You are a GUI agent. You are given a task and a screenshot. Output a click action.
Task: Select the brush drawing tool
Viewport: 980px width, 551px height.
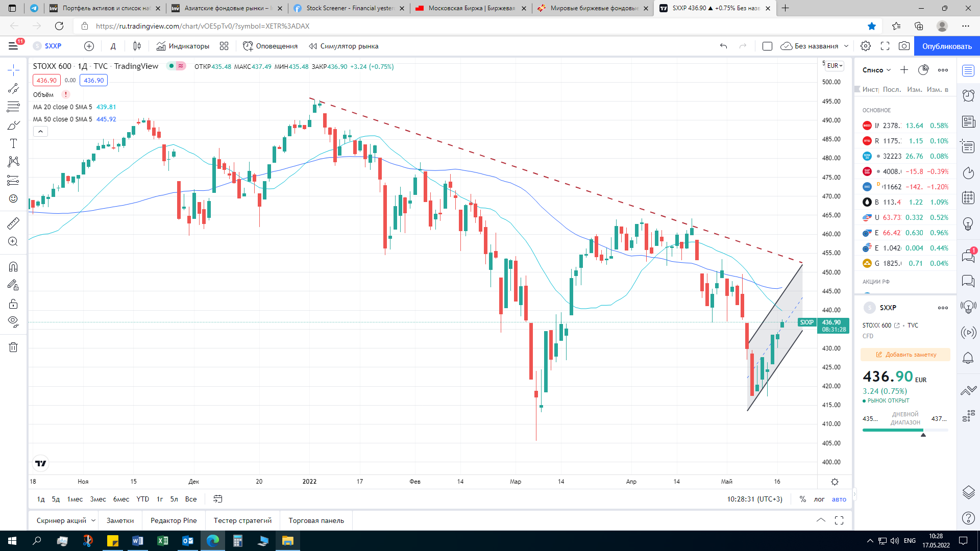pyautogui.click(x=13, y=125)
